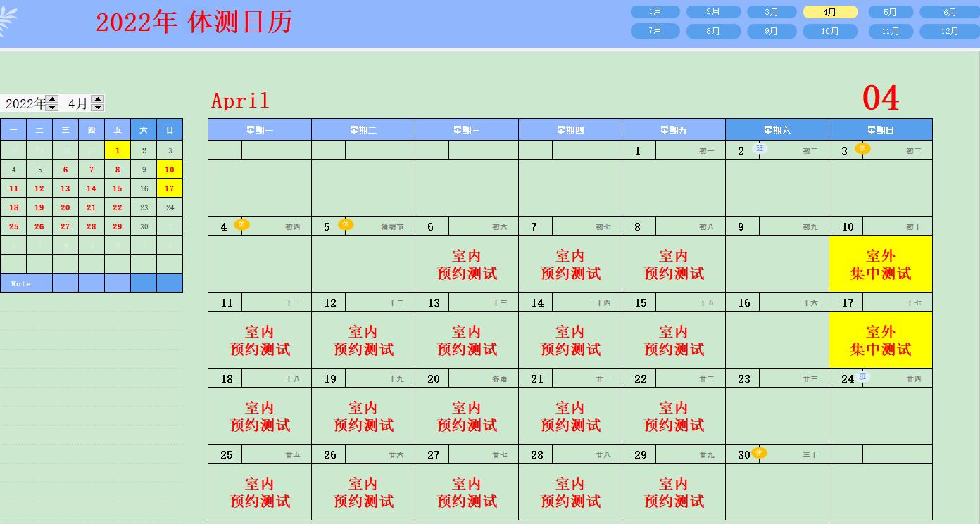Switch to the 5月 month tab
The width and height of the screenshot is (980, 524).
coord(891,12)
